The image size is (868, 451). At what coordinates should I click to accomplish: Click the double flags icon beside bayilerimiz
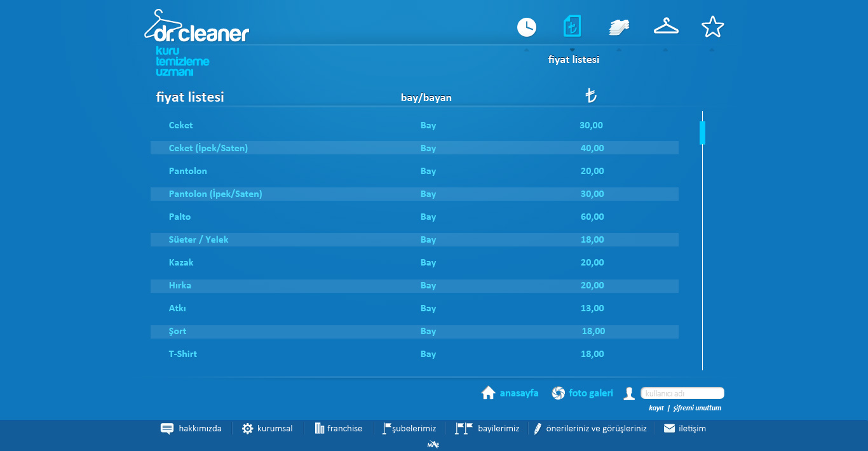point(465,429)
